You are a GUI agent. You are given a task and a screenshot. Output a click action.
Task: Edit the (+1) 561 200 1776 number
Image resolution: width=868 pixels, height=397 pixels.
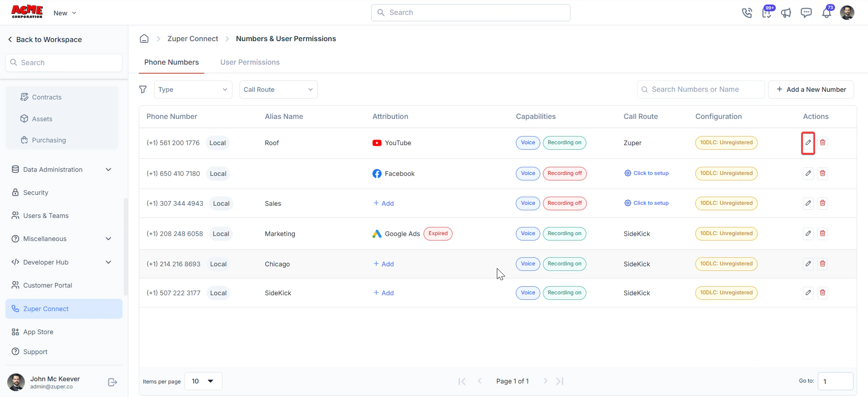click(x=808, y=143)
